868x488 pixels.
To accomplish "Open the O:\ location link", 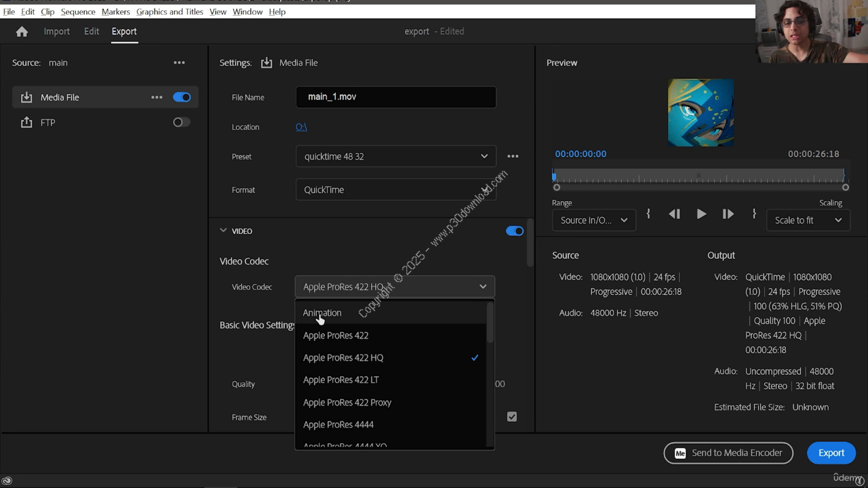I will (x=301, y=127).
